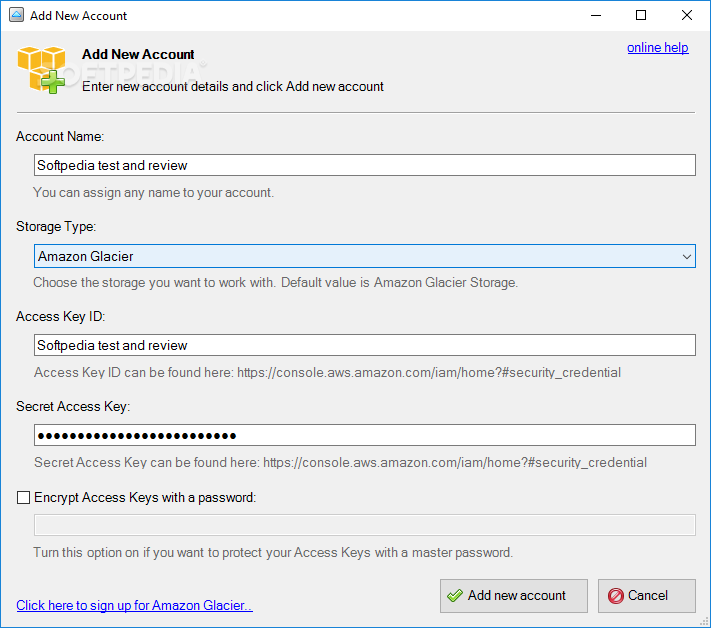
Task: Click the title bar application icon
Action: [16, 15]
